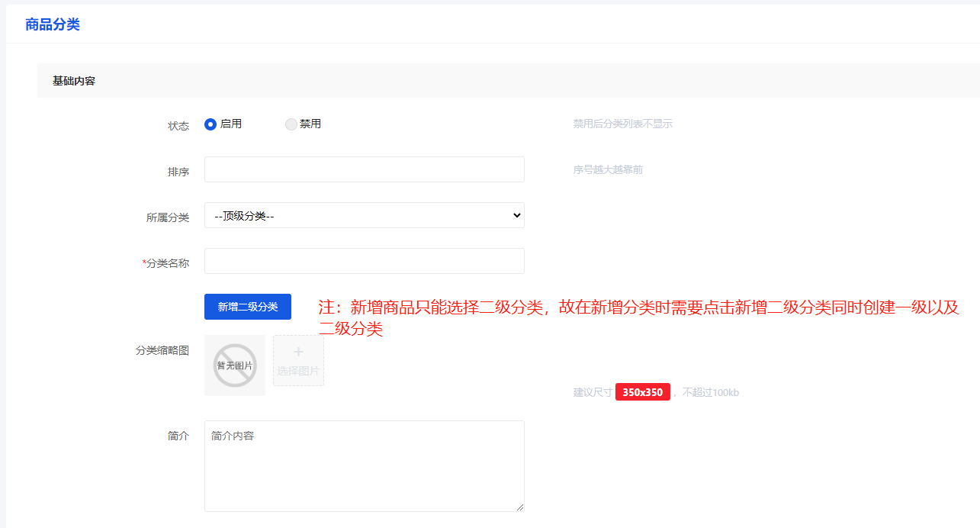Image resolution: width=980 pixels, height=528 pixels.
Task: Click the red 注 note about 二级分类
Action: click(638, 308)
